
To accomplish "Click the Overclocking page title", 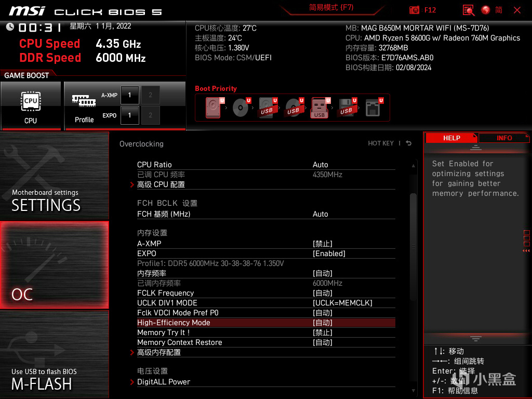I will (141, 144).
